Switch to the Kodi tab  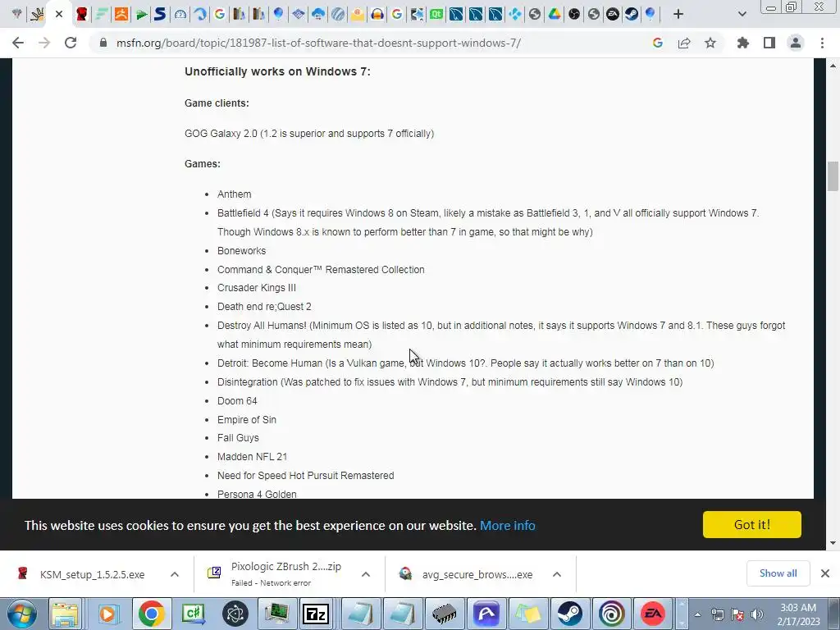tap(515, 14)
